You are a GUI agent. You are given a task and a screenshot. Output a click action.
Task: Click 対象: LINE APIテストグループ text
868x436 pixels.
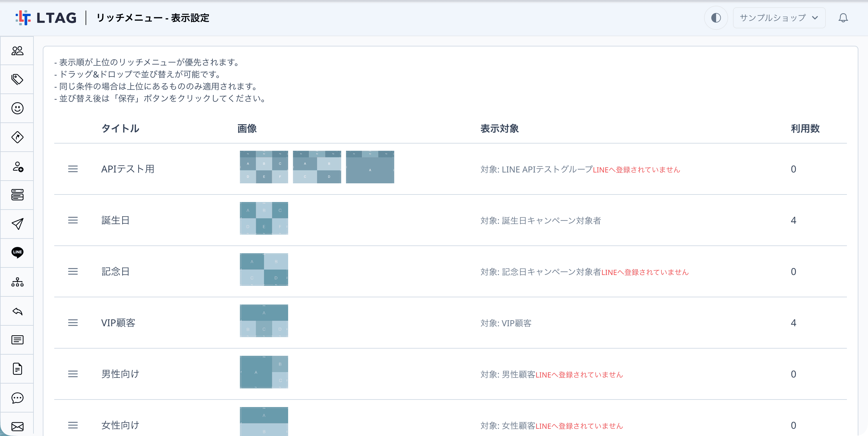coord(536,169)
